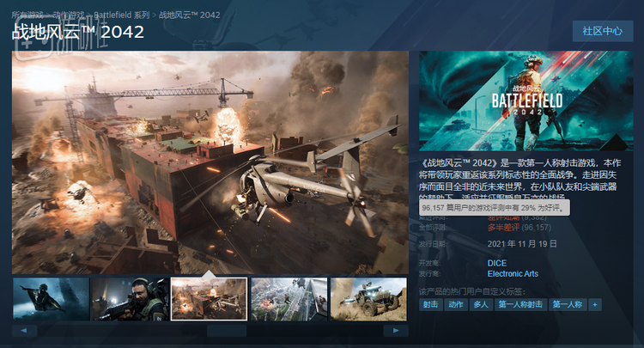Viewport: 644px width, 348px height.
Task: Select the 多人 tag
Action: pyautogui.click(x=481, y=304)
